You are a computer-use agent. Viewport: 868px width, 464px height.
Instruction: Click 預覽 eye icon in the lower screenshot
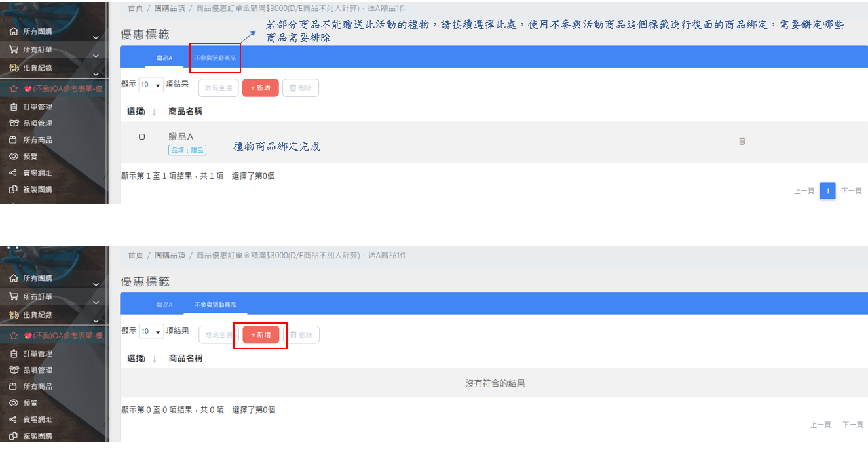[x=13, y=403]
